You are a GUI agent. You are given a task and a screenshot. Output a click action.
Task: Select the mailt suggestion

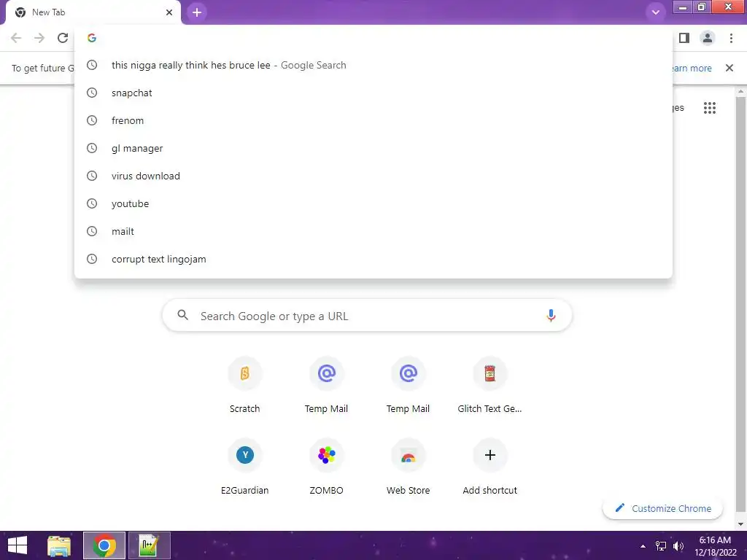pos(373,231)
